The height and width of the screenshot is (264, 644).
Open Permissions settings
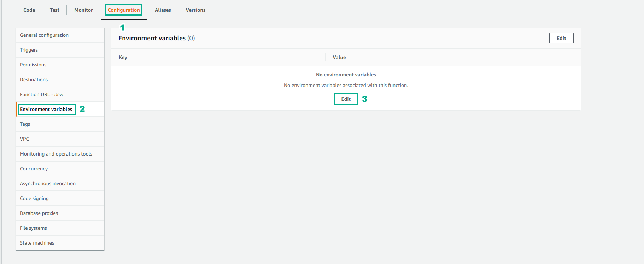tap(60, 65)
